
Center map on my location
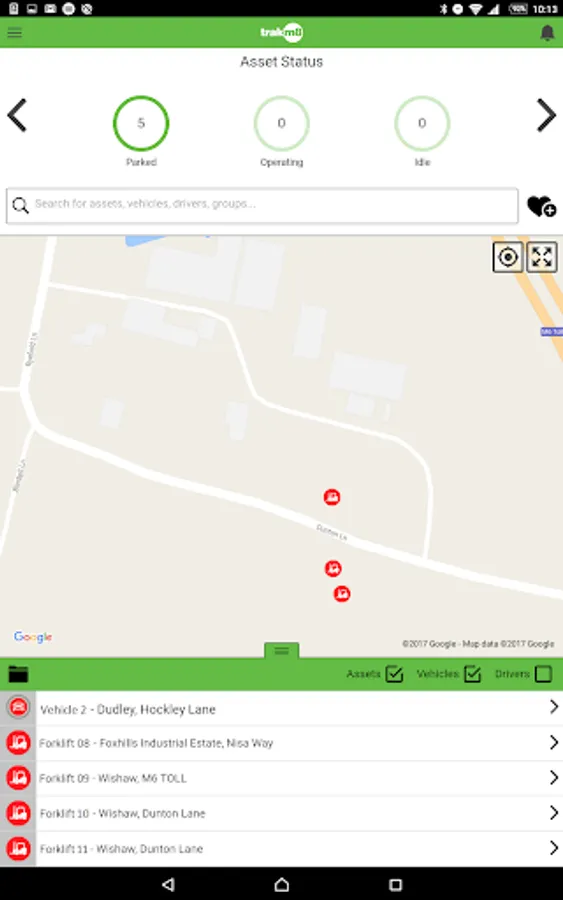coord(508,257)
